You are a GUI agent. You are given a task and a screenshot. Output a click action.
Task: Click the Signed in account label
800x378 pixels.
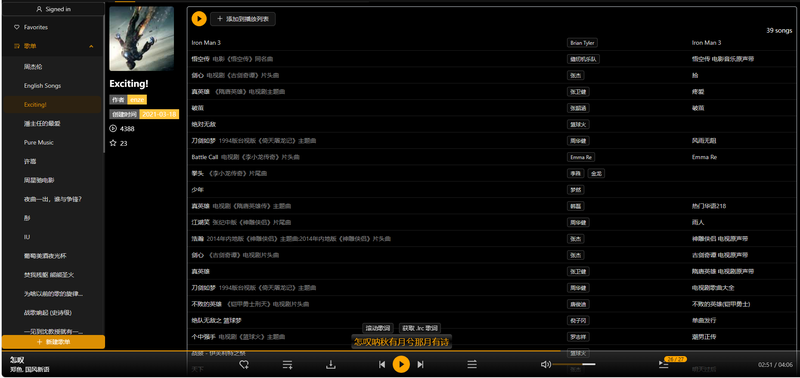54,9
